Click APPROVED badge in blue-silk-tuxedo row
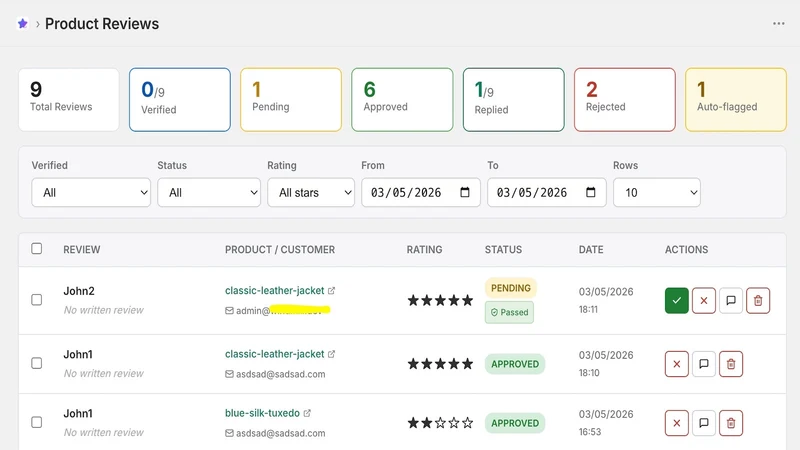This screenshot has height=450, width=800. coord(515,423)
